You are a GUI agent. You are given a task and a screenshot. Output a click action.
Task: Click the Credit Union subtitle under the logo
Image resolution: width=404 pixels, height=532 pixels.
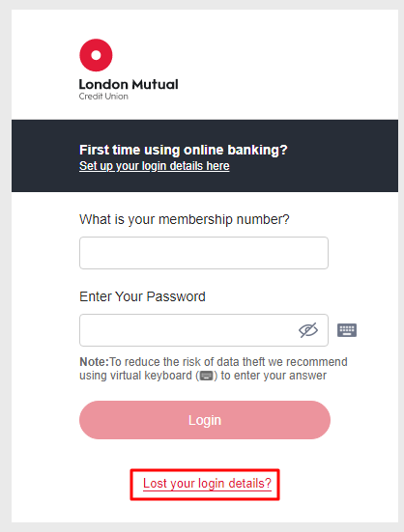point(103,97)
